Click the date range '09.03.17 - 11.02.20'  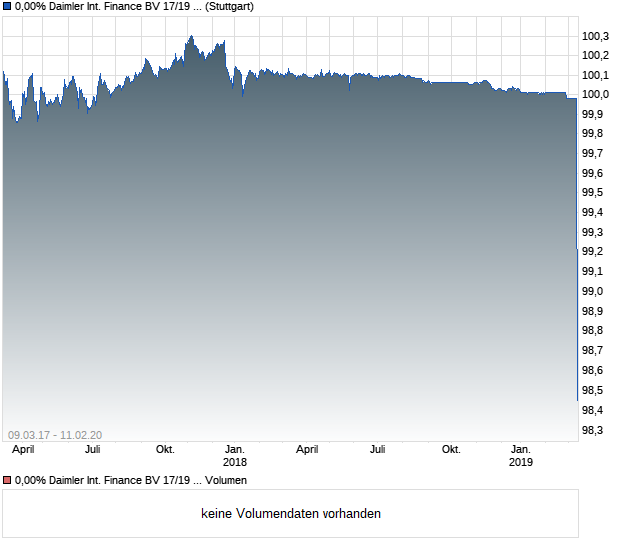coord(55,435)
